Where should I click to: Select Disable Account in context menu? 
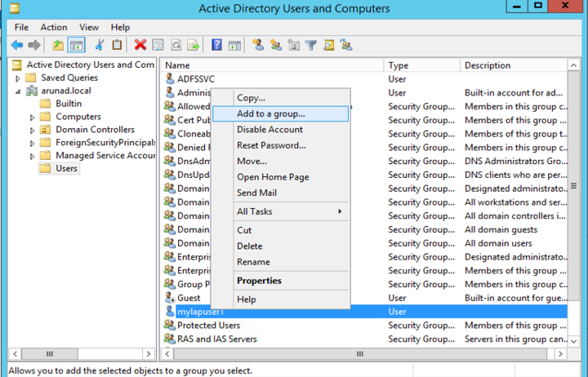click(280, 129)
